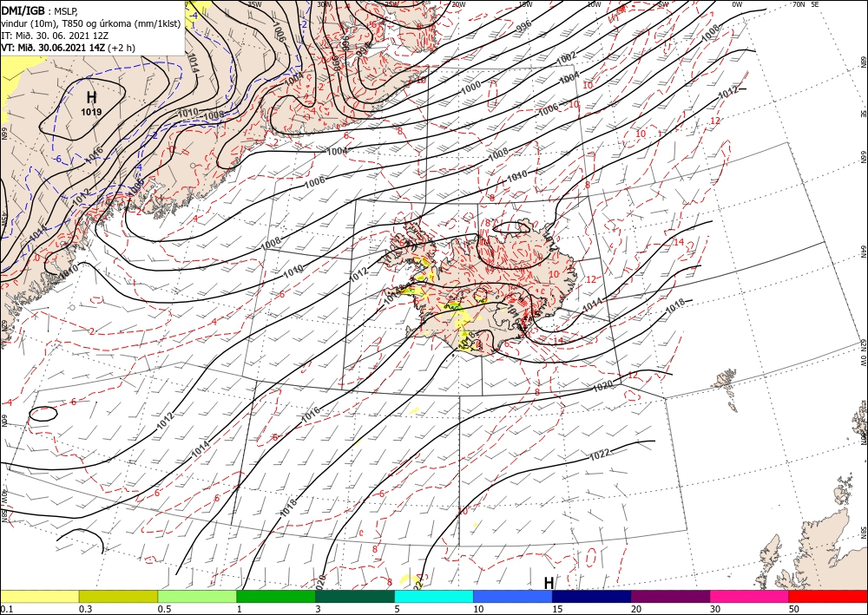The width and height of the screenshot is (868, 615).
Task: Click the legend value '20'
Action: tap(636, 609)
